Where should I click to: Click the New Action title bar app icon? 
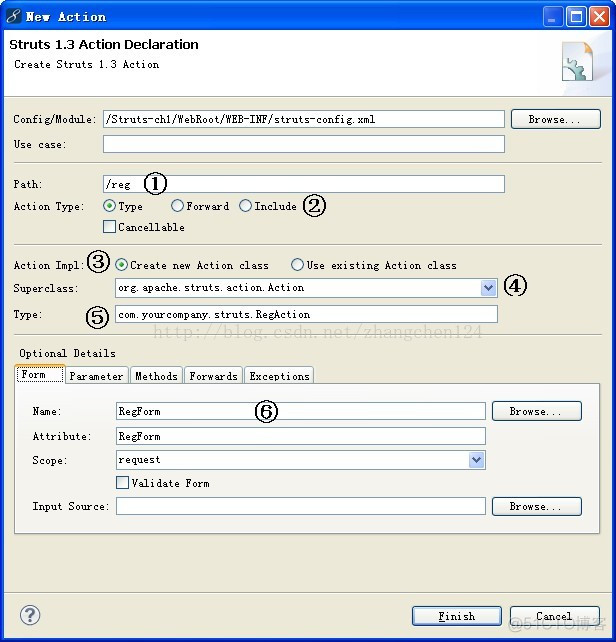click(x=13, y=16)
